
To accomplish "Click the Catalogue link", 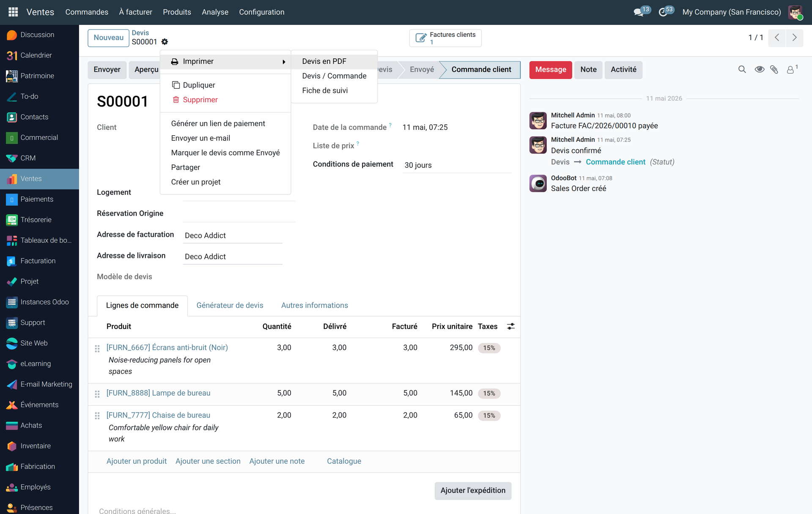I will point(344,461).
